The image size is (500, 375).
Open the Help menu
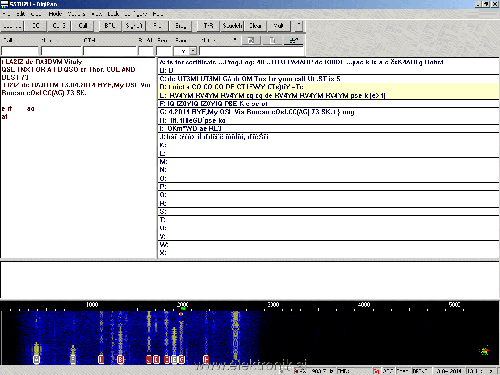(x=158, y=14)
